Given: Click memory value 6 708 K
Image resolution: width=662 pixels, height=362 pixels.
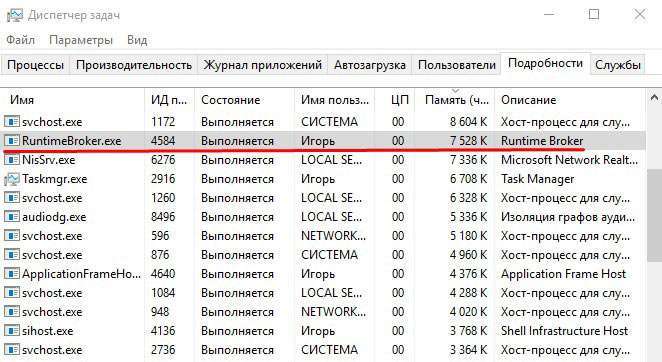Looking at the screenshot, I should (468, 179).
